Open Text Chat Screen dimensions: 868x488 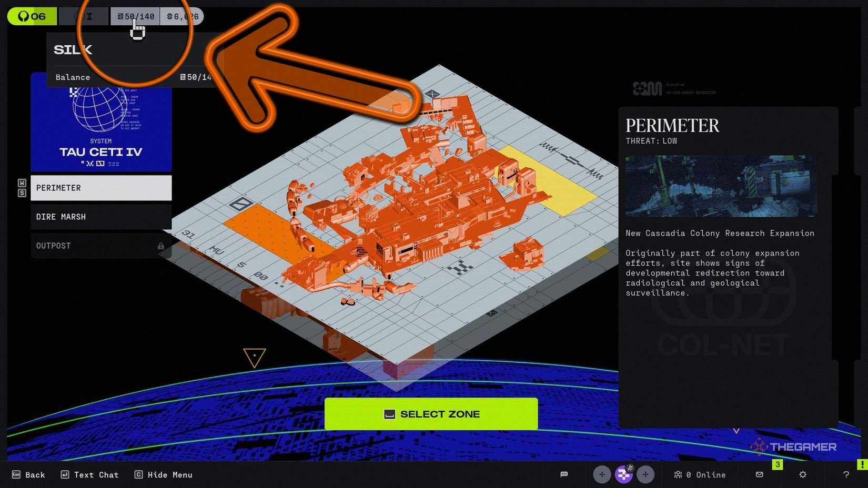90,475
